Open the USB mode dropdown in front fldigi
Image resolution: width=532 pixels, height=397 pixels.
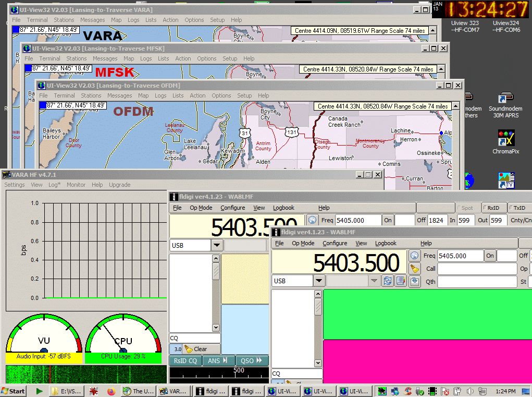[318, 281]
